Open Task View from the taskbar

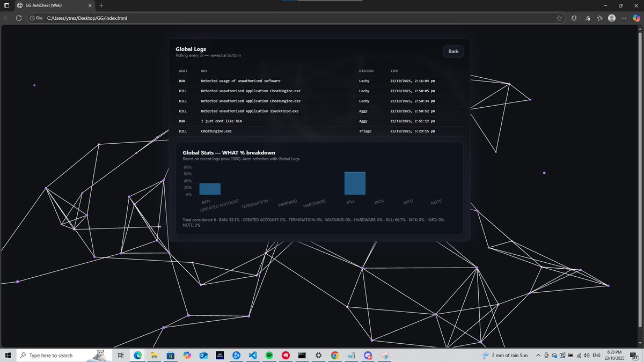[x=121, y=355]
